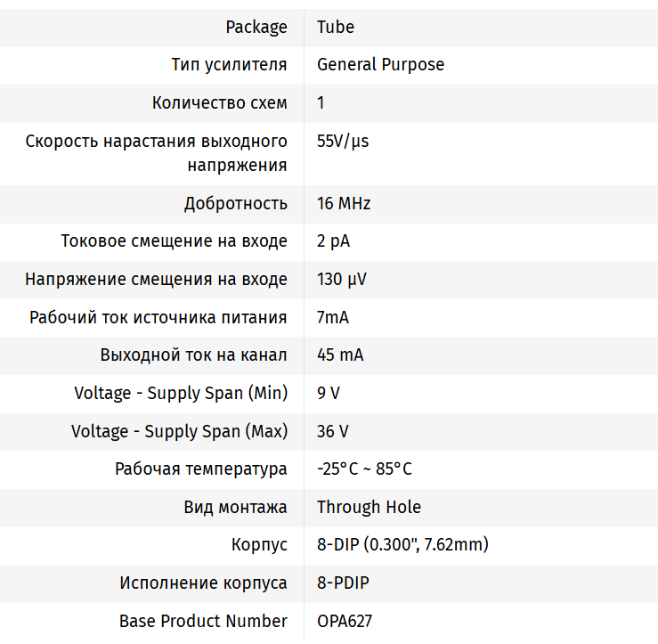Click the Tube package value
Screen dimensions: 658x644
point(336,27)
